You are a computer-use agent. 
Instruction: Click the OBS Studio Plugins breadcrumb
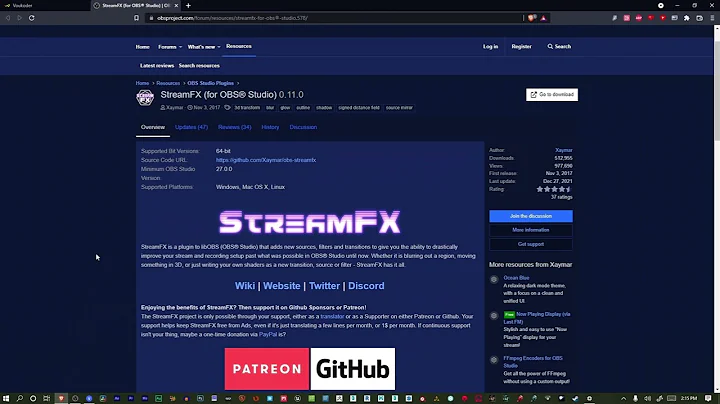pyautogui.click(x=210, y=83)
